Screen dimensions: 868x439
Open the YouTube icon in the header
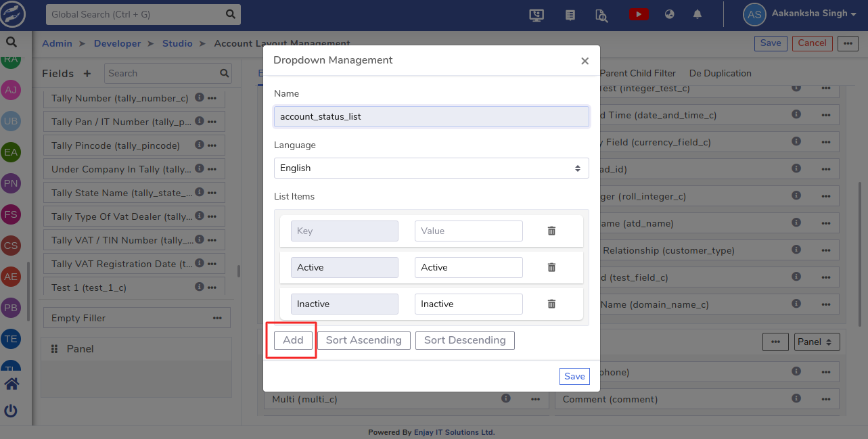click(639, 14)
